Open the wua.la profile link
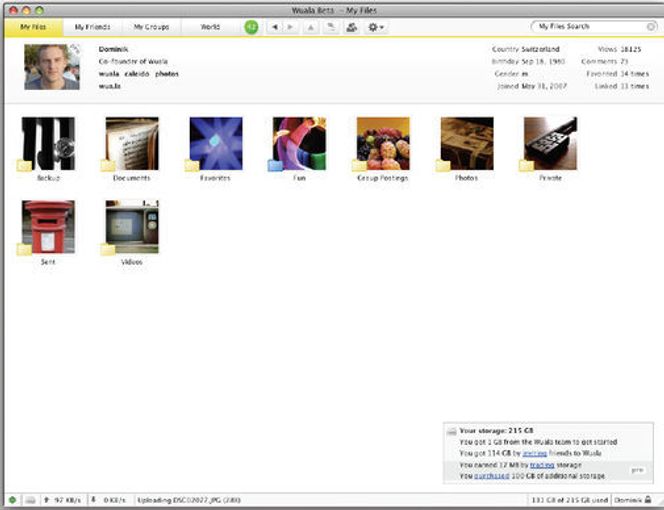The width and height of the screenshot is (664, 510). click(x=110, y=86)
